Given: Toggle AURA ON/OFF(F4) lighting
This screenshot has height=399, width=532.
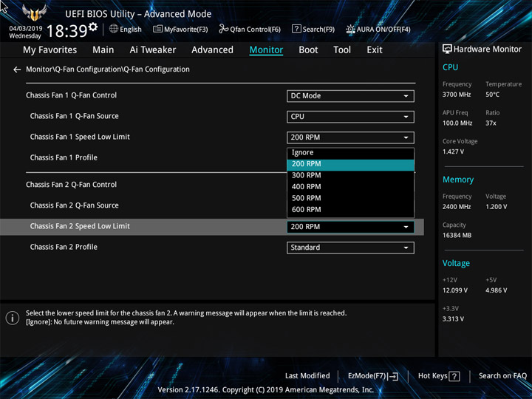Looking at the screenshot, I should pos(378,29).
